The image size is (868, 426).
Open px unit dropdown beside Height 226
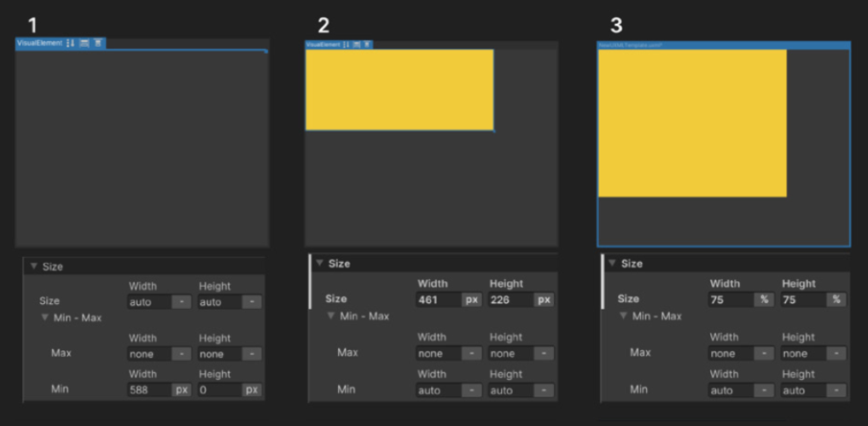(544, 300)
